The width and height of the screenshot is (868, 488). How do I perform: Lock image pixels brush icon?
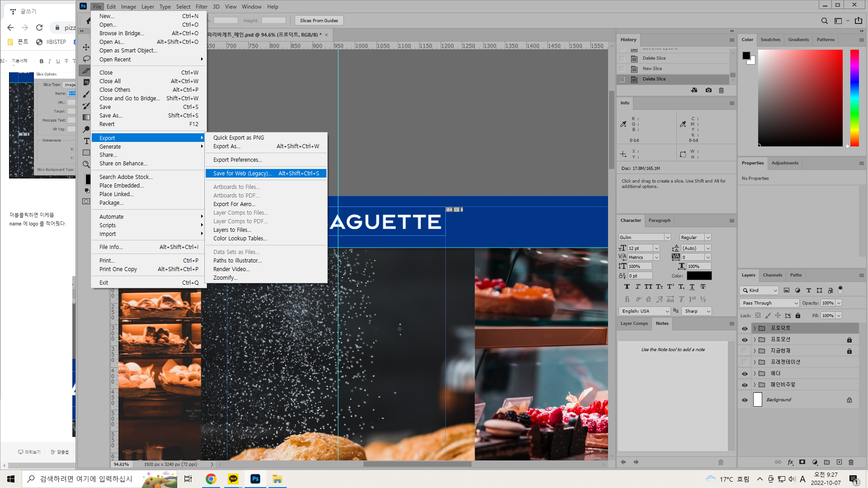point(768,315)
